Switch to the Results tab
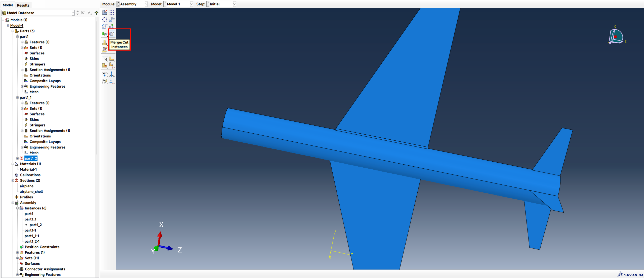 [x=23, y=5]
